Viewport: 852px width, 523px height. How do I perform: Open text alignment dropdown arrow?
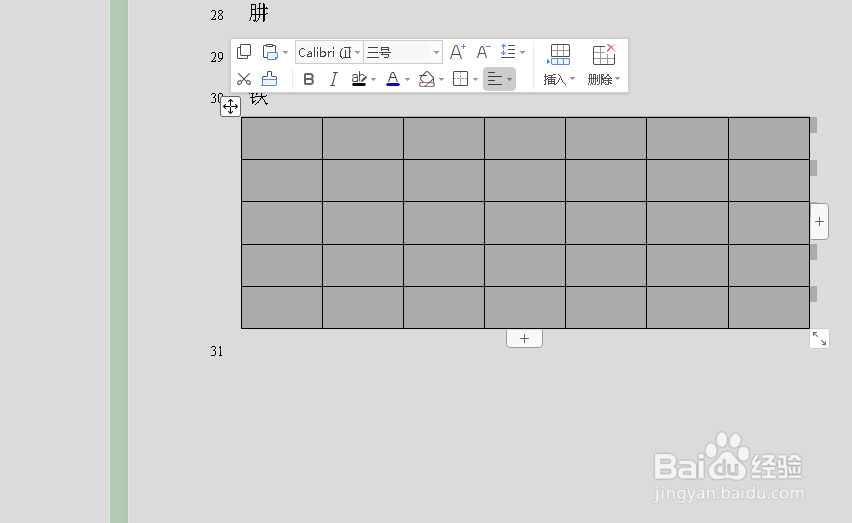coord(509,80)
